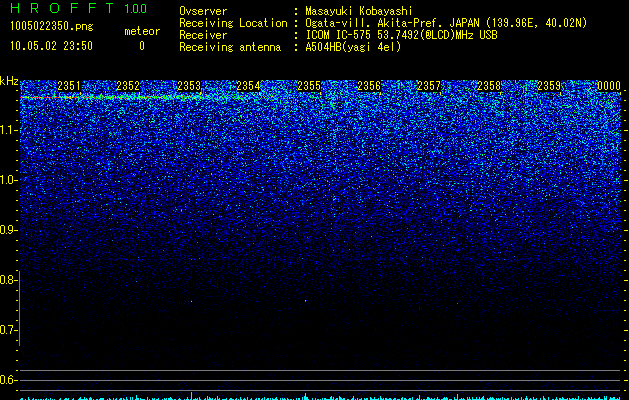
Task: Click the 2355 time marker
Action: (309, 86)
